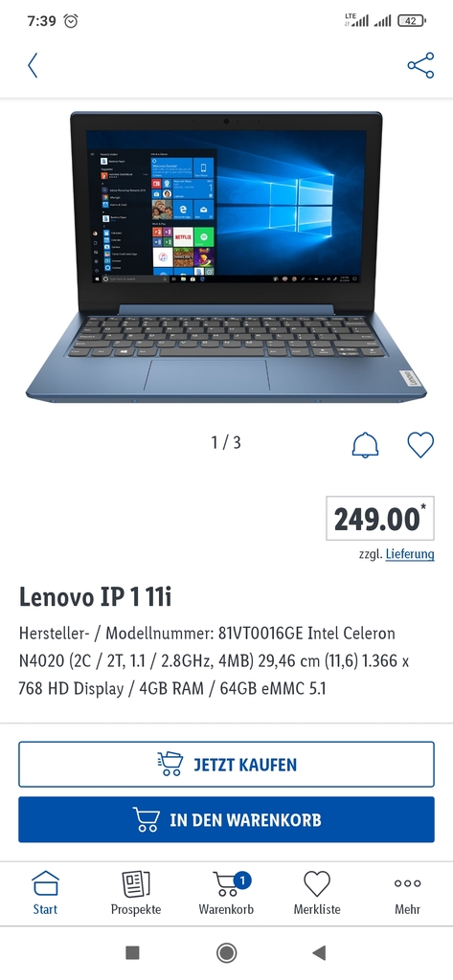The height and width of the screenshot is (980, 453).
Task: Open the Warenkorb cart tab
Action: (226, 893)
